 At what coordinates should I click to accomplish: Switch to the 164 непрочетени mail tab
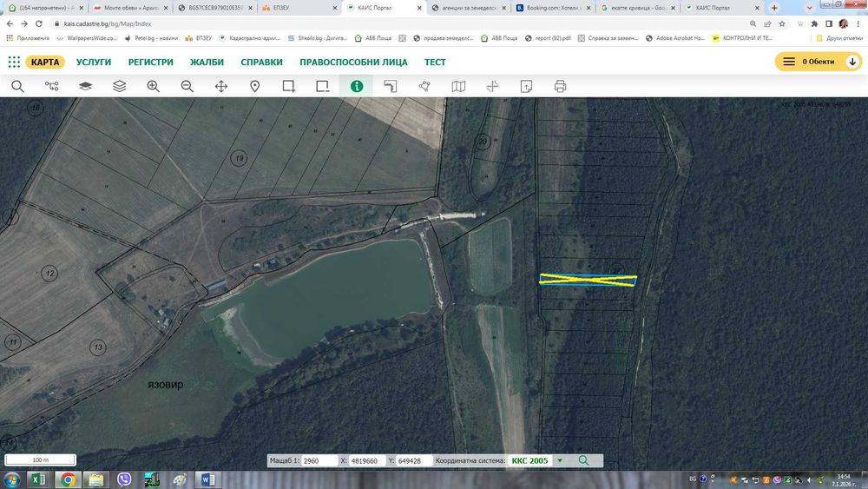point(45,8)
